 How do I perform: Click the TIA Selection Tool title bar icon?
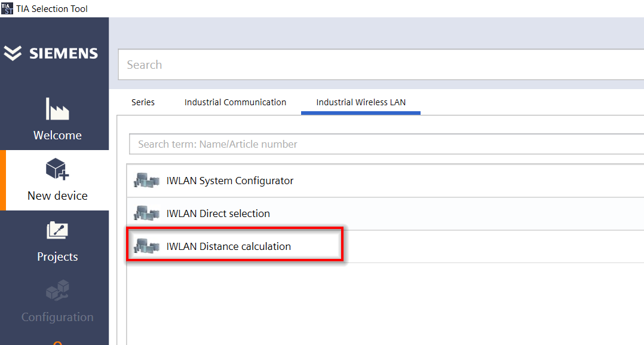pyautogui.click(x=7, y=8)
